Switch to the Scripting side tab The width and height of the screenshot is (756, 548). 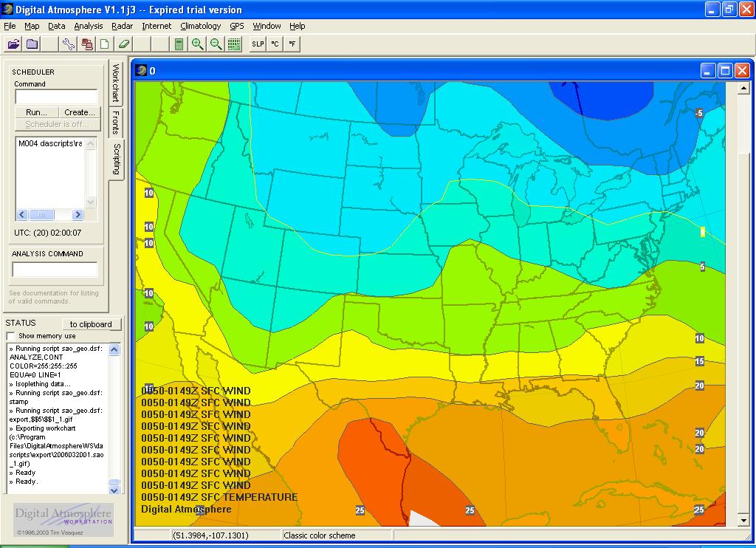click(117, 160)
